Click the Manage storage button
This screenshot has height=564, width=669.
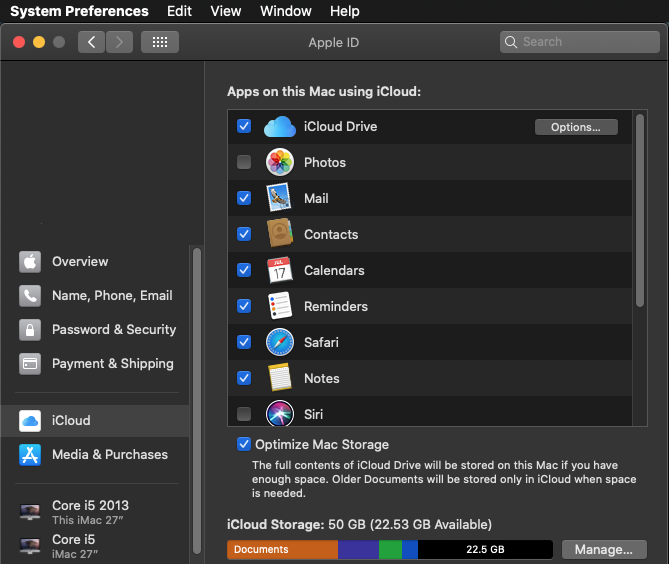(604, 549)
